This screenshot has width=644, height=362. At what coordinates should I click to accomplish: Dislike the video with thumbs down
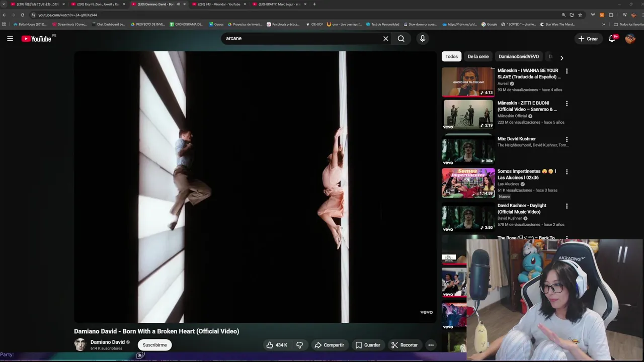tap(300, 345)
